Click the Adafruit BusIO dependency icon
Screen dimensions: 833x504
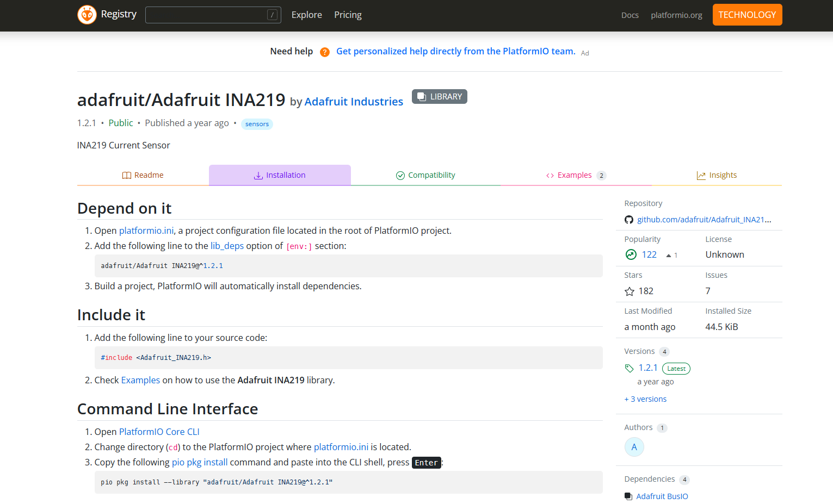point(628,496)
